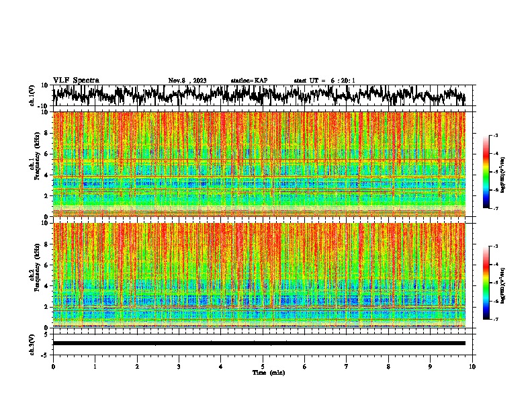The height and width of the screenshot is (411, 532).
Task: Click the "-3" tick on ch.2 colorbar
Action: 495,246
